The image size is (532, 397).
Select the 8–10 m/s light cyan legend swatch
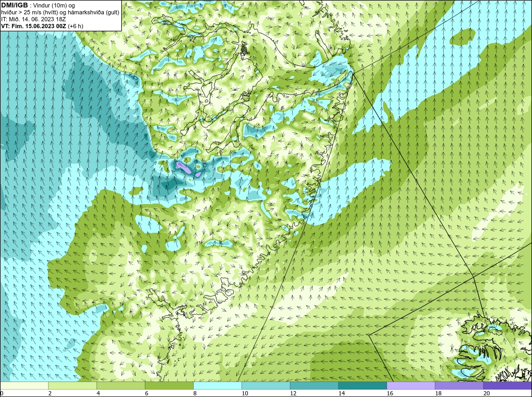pyautogui.click(x=218, y=385)
